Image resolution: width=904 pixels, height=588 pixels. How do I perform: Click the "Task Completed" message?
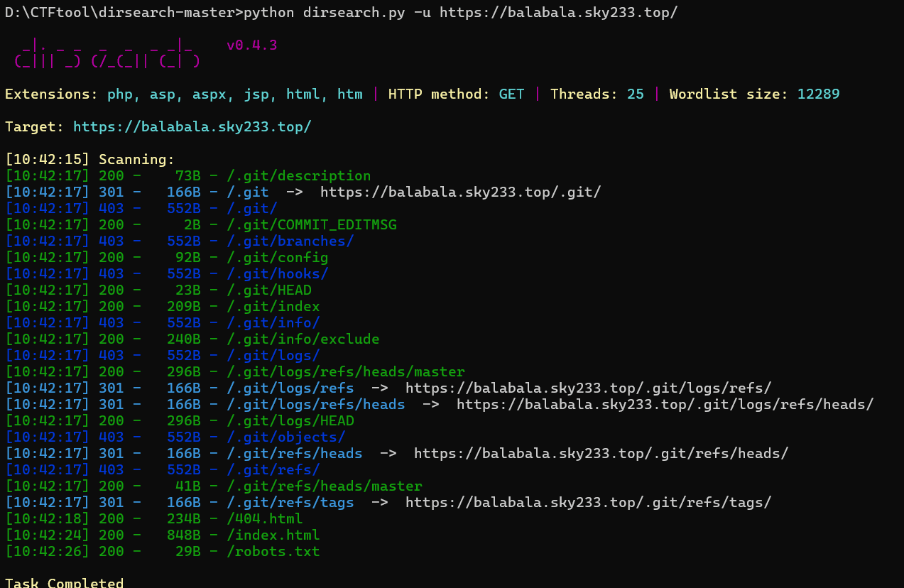pos(64,582)
